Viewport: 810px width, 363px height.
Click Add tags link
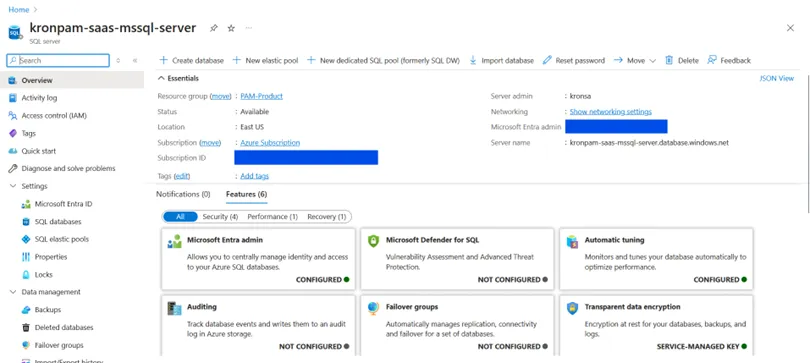tap(255, 176)
